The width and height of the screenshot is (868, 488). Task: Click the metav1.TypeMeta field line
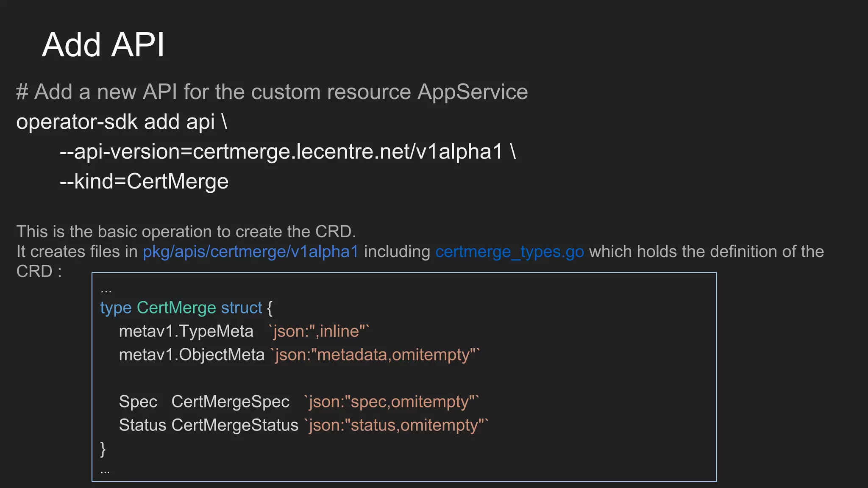click(244, 331)
